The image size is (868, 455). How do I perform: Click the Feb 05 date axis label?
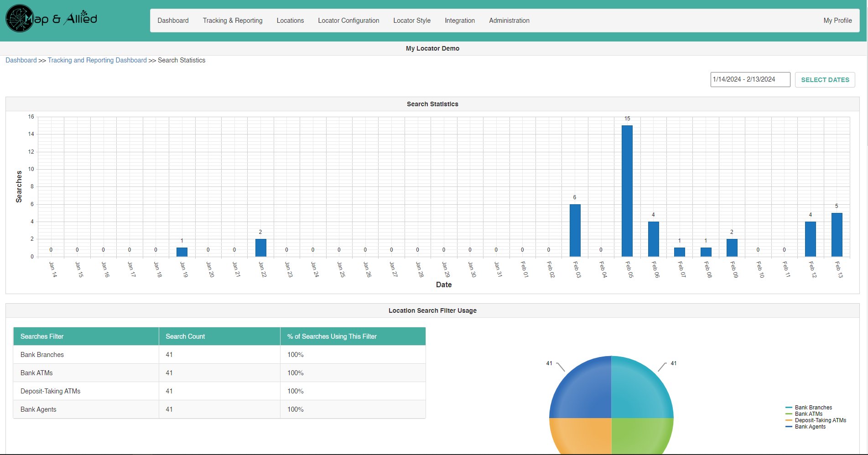pyautogui.click(x=629, y=269)
